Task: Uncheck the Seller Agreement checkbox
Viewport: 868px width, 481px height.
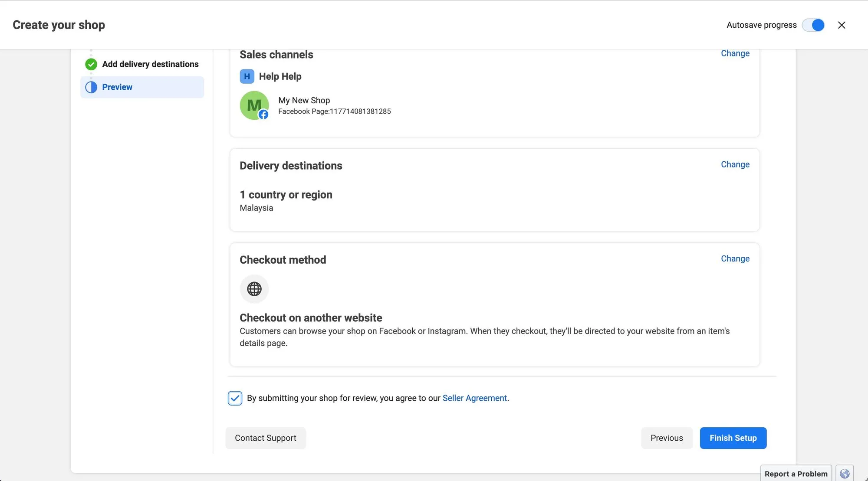Action: pos(235,398)
